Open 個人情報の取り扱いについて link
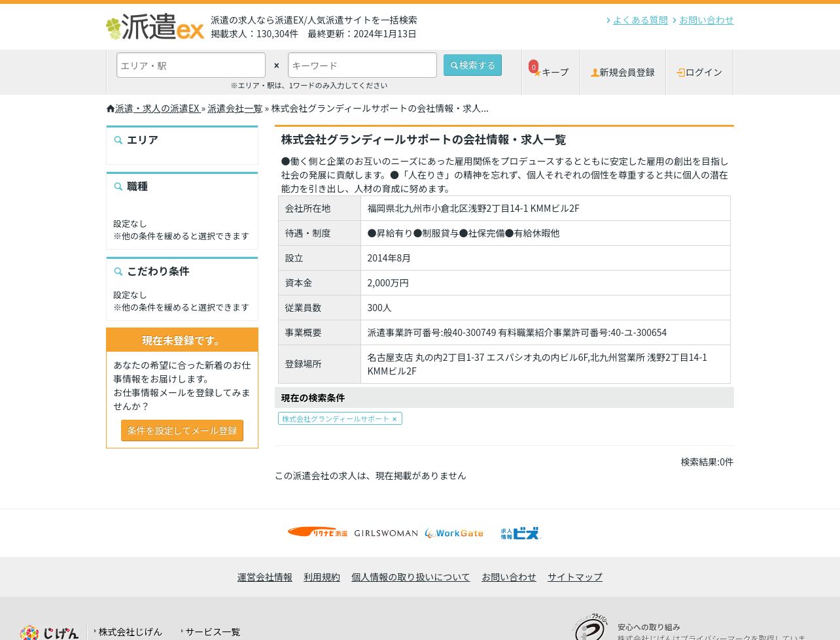Viewport: 840px width, 640px height. point(411,577)
